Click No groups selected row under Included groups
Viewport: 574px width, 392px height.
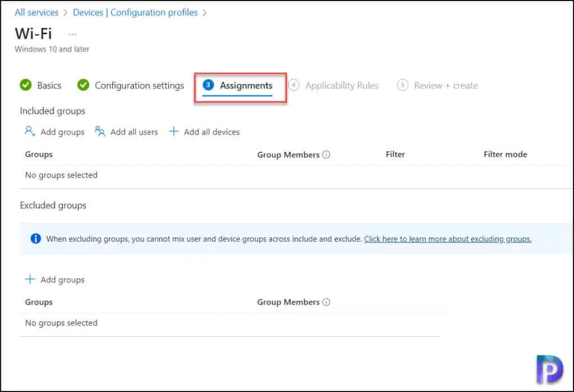(x=296, y=175)
